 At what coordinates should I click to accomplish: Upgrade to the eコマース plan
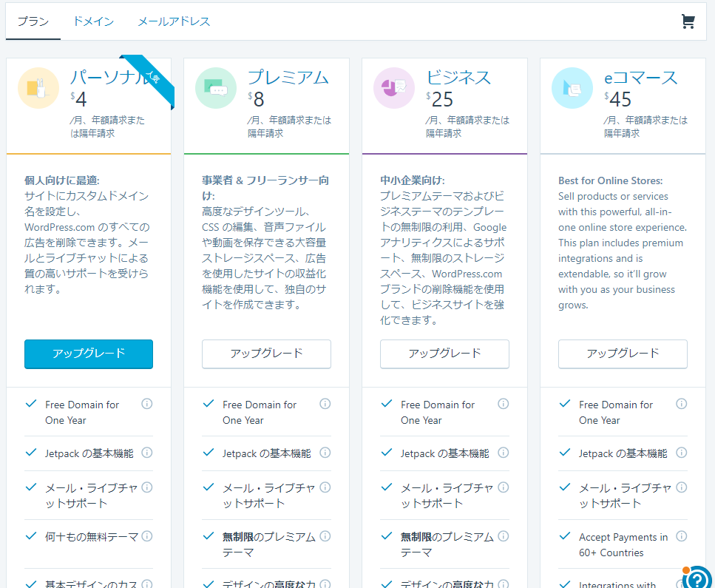[623, 354]
